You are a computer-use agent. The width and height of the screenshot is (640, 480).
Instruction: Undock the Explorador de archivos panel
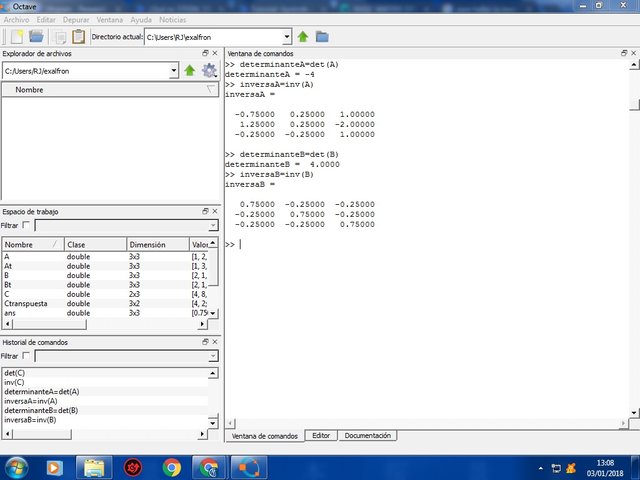click(x=205, y=53)
